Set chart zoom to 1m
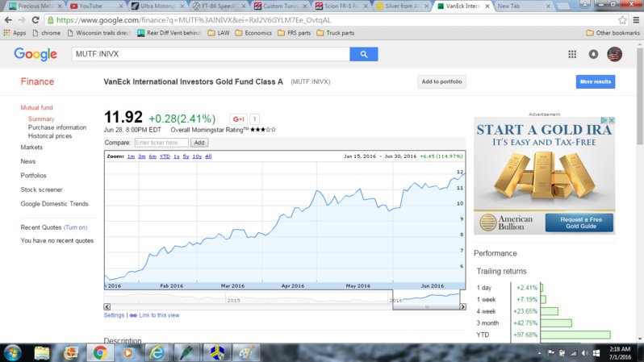The width and height of the screenshot is (644, 362). pyautogui.click(x=131, y=156)
